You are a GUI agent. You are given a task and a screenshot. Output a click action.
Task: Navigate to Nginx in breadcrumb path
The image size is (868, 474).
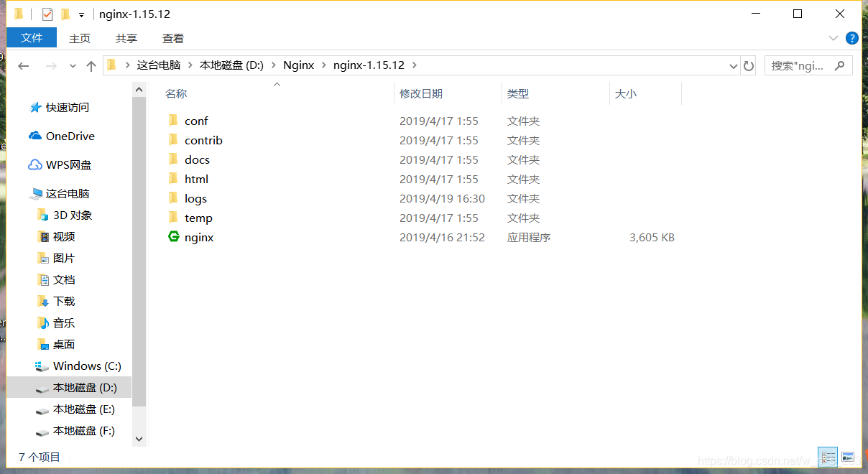click(x=299, y=65)
